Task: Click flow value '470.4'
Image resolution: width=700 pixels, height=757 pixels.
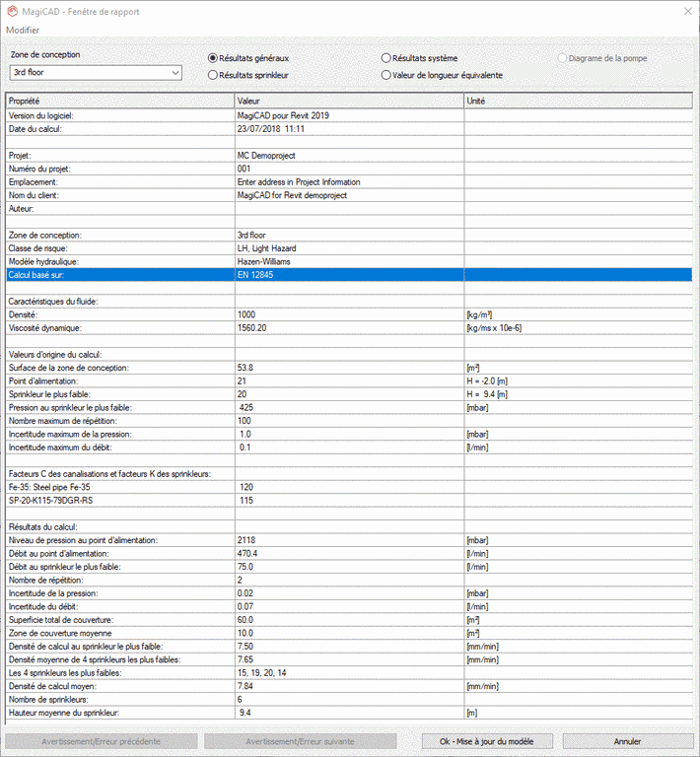Action: [x=247, y=554]
